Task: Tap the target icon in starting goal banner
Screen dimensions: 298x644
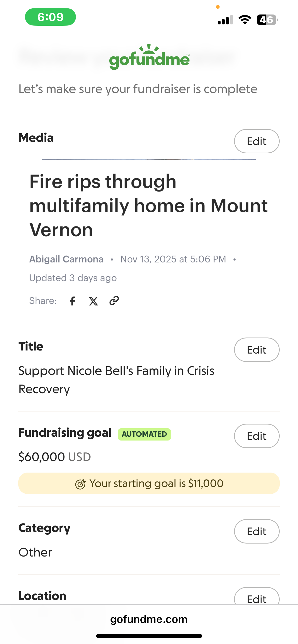Action: [80, 484]
